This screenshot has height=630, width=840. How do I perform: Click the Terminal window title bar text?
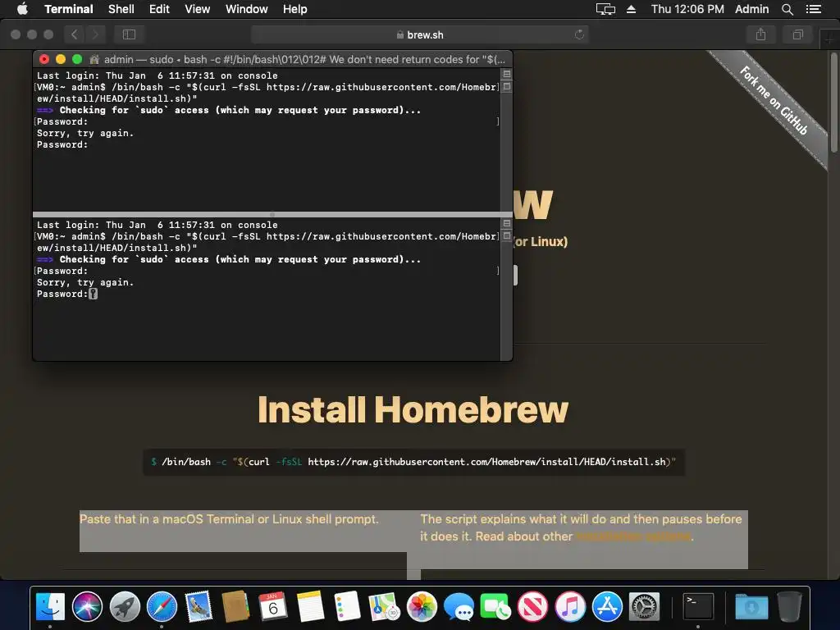tap(304, 59)
